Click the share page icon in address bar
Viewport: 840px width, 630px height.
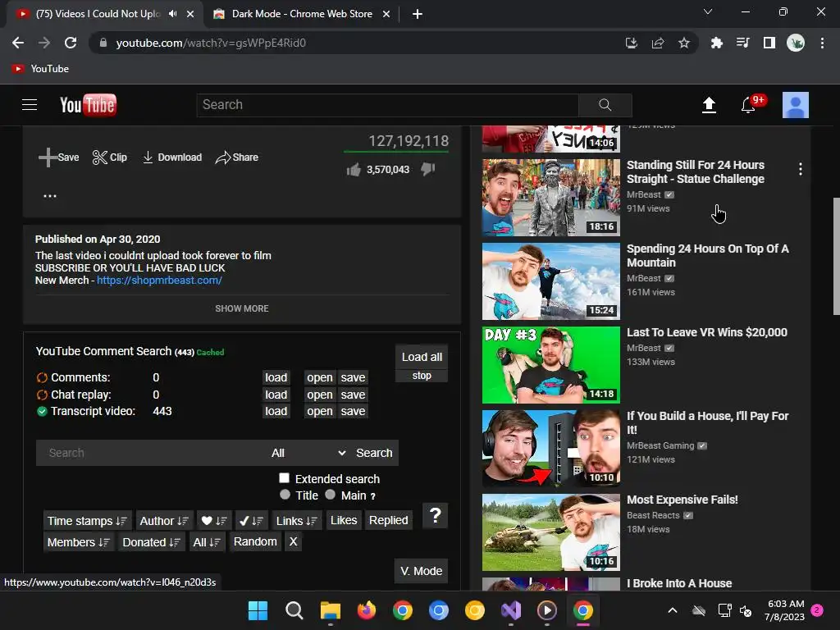point(658,43)
